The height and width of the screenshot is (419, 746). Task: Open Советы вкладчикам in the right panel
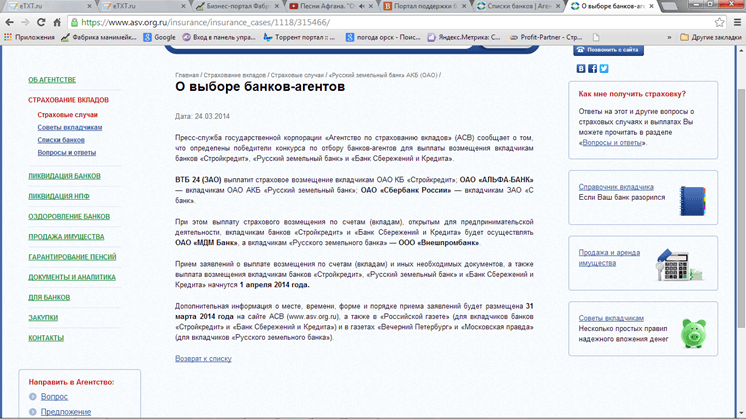[611, 318]
